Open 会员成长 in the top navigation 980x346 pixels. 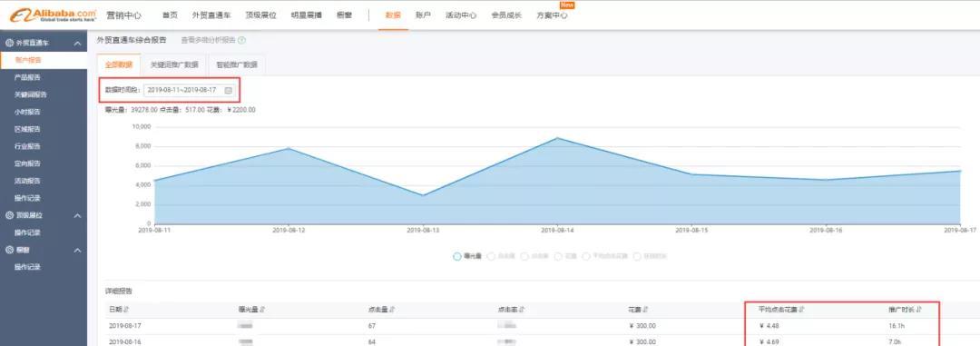tap(506, 15)
